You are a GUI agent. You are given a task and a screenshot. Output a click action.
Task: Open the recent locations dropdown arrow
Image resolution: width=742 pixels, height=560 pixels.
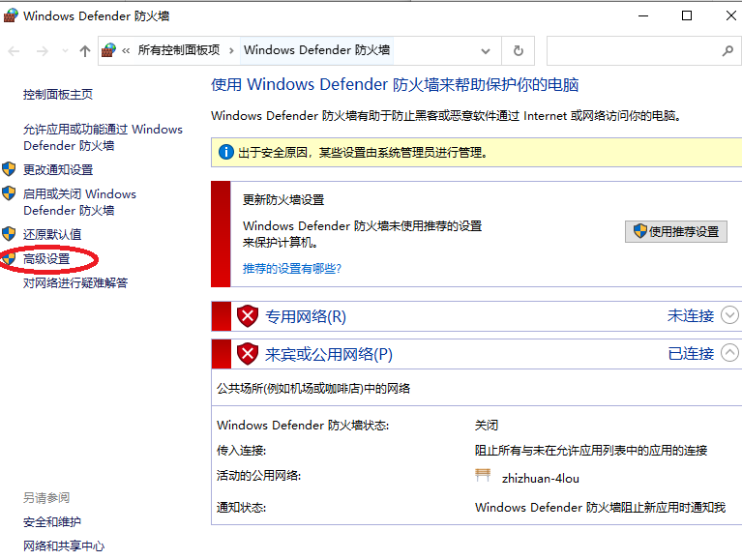(x=66, y=50)
